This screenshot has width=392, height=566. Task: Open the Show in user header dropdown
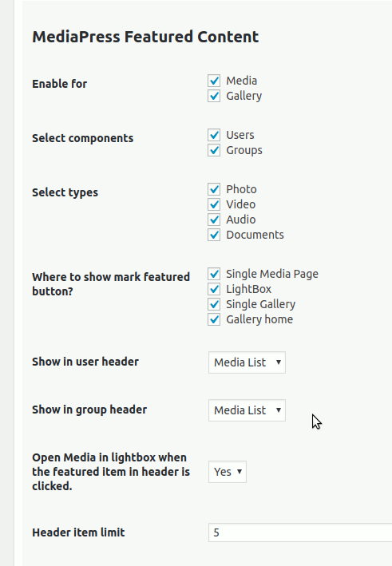click(x=247, y=362)
